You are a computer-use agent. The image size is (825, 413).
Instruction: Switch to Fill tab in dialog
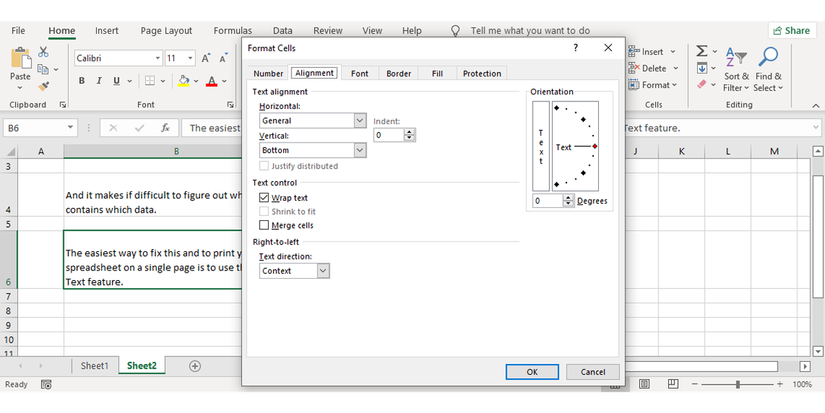[x=437, y=74]
